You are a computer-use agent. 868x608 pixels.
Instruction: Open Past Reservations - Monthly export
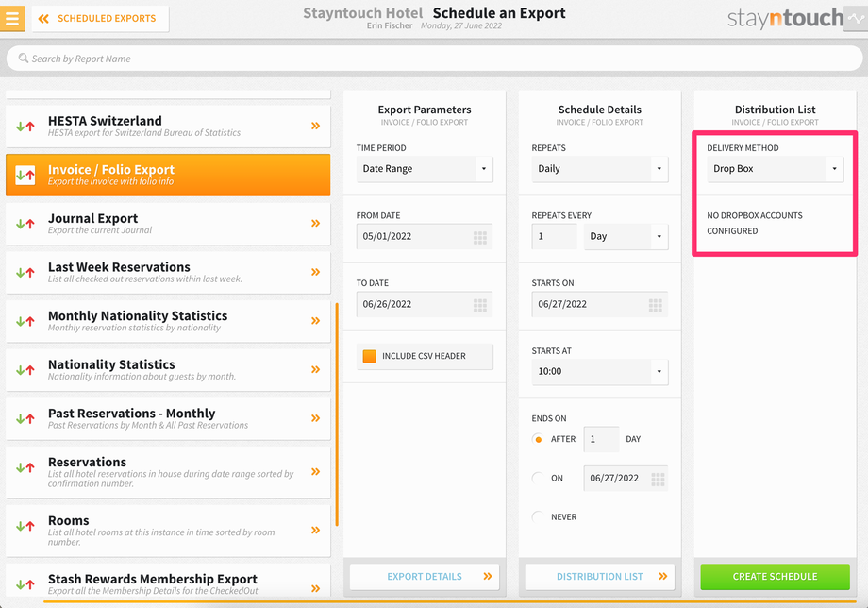pyautogui.click(x=168, y=418)
